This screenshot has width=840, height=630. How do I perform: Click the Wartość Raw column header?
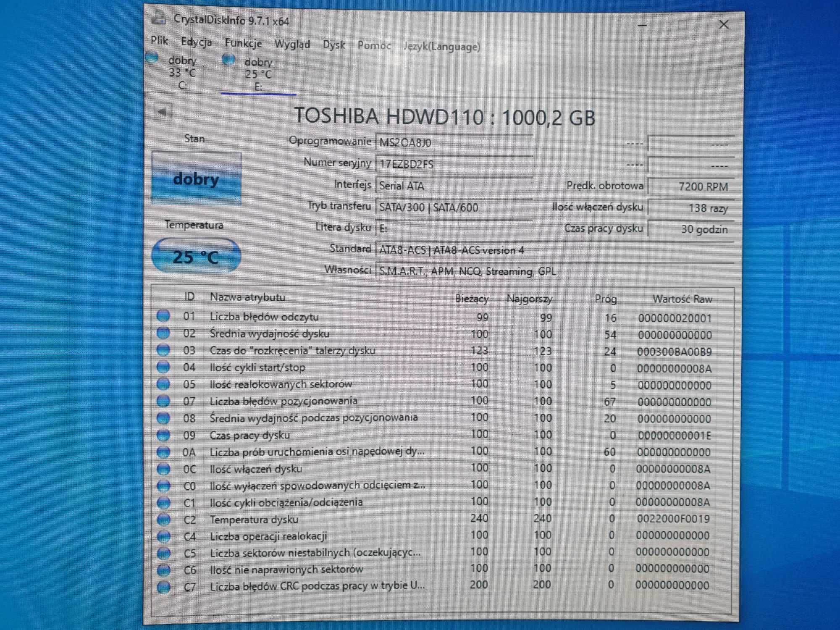pyautogui.click(x=682, y=299)
